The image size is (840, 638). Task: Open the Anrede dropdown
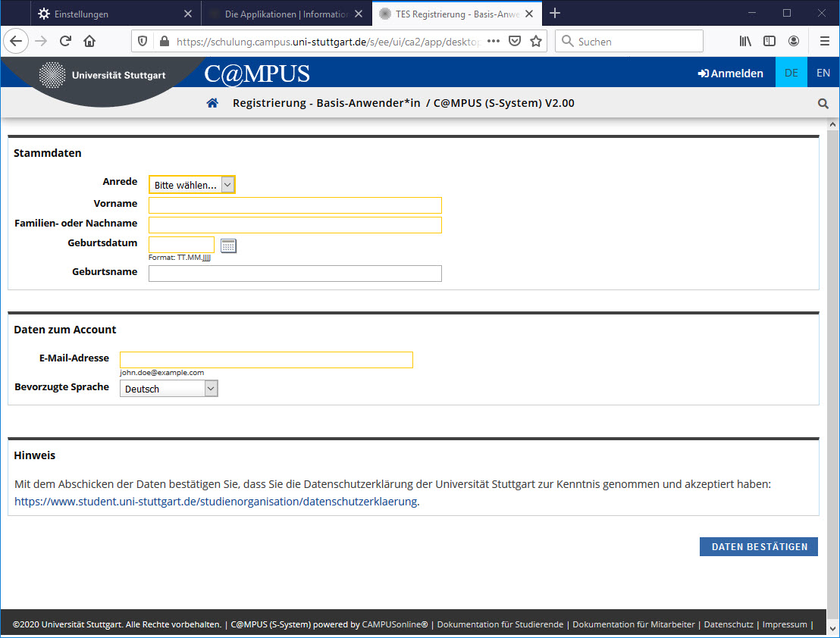192,185
